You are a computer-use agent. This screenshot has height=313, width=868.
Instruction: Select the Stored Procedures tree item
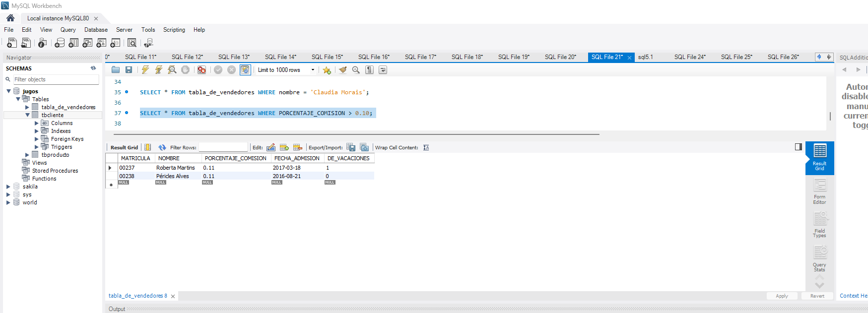pos(55,171)
